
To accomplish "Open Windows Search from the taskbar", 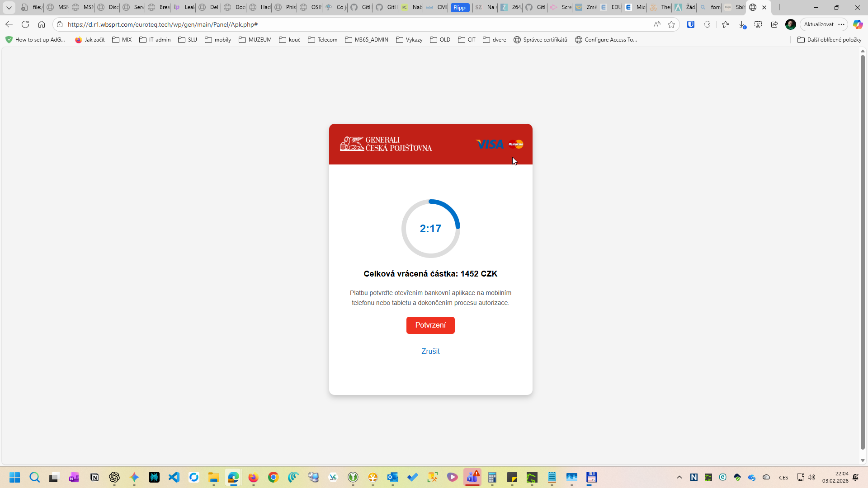I will 35,477.
